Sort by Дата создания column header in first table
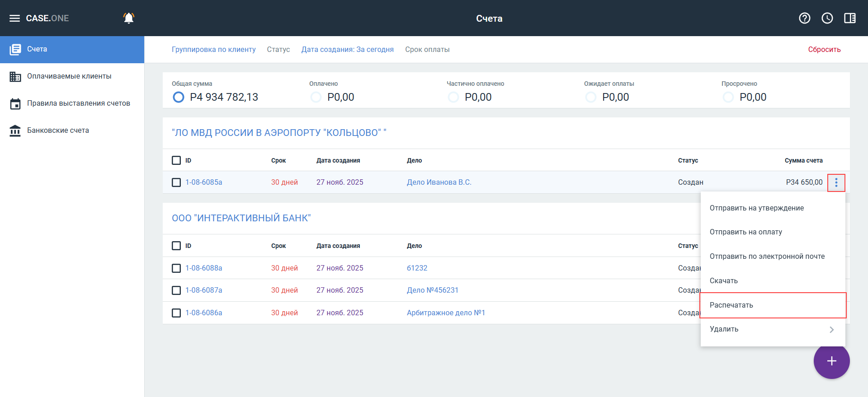This screenshot has width=868, height=397. click(x=338, y=160)
